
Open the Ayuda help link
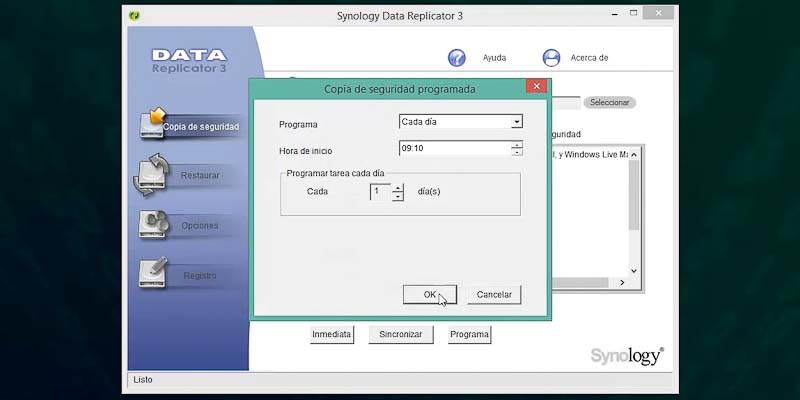(x=494, y=58)
